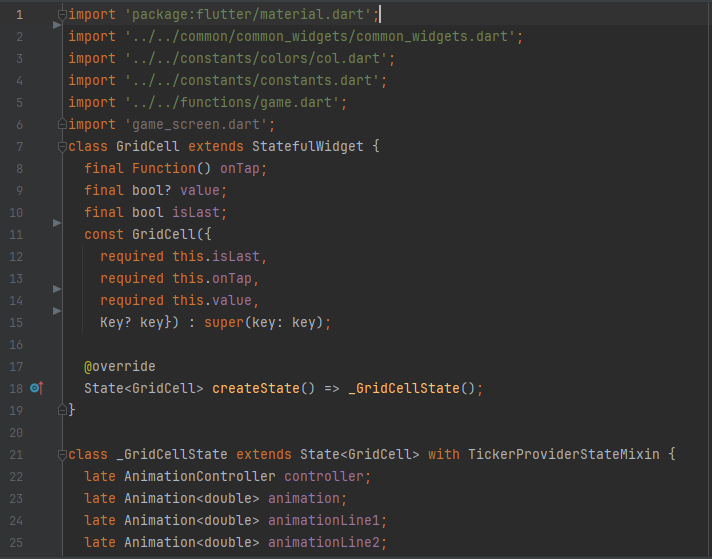
Task: Click the fold end marker beside line 6 import
Action: point(62,124)
